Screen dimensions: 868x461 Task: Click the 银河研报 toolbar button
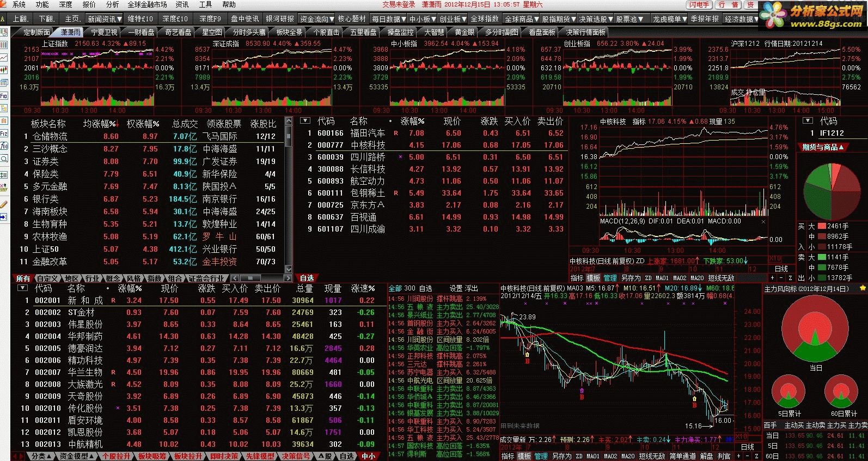pos(280,19)
